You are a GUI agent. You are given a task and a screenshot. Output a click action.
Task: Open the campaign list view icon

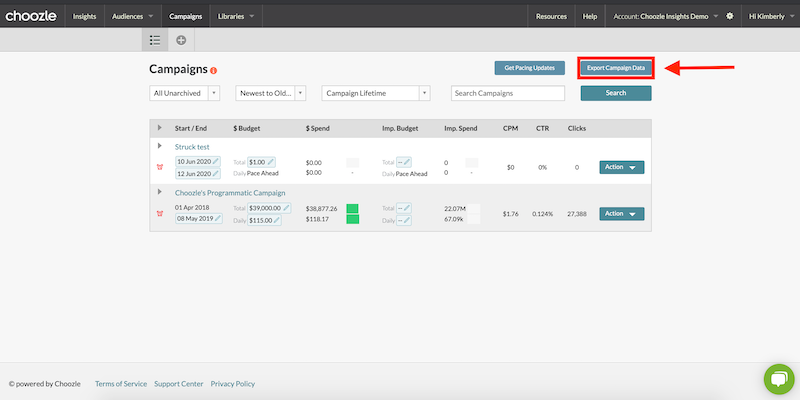155,40
